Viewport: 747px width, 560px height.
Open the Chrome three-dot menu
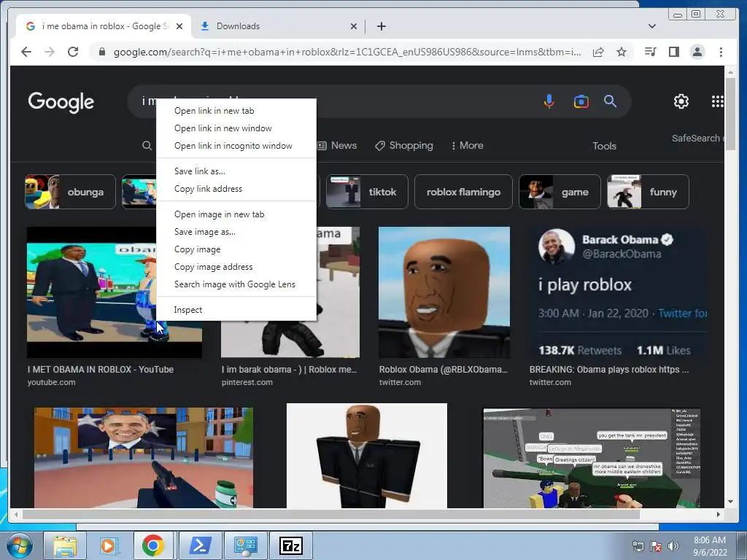[x=721, y=52]
